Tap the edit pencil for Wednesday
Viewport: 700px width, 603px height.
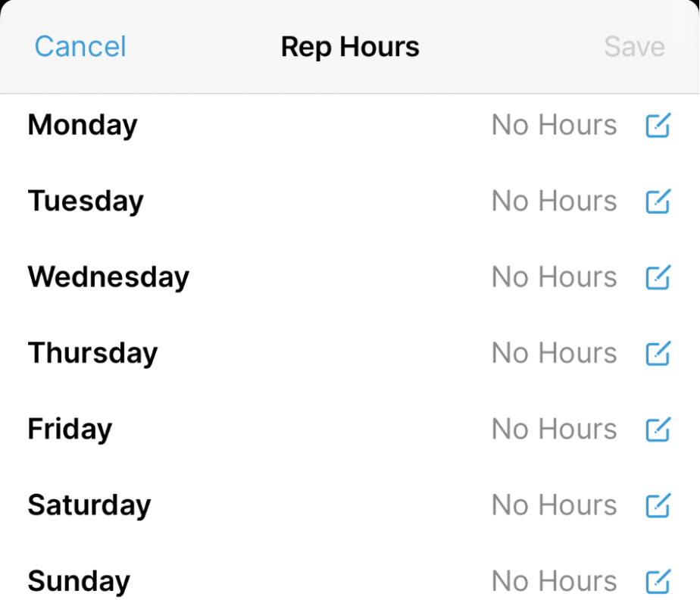(x=658, y=277)
